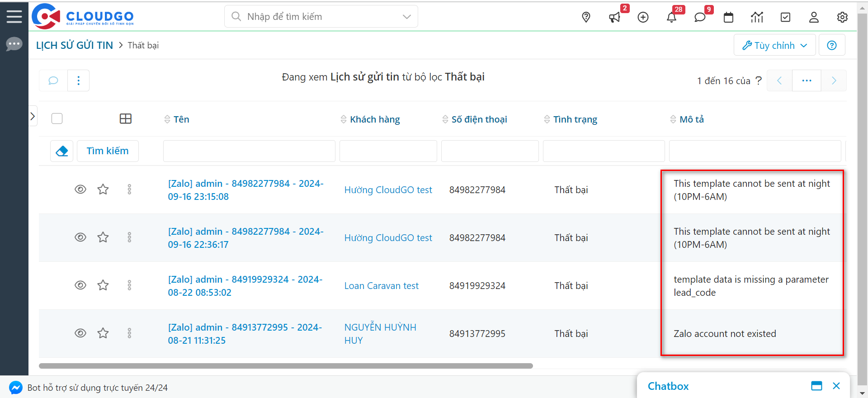This screenshot has width=868, height=398.
Task: Click the Mô tả filter input field
Action: point(755,151)
